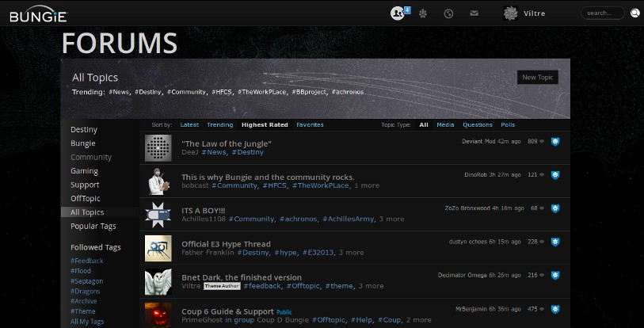Image resolution: width=644 pixels, height=328 pixels.
Task: Click inside the search input field
Action: [602, 13]
